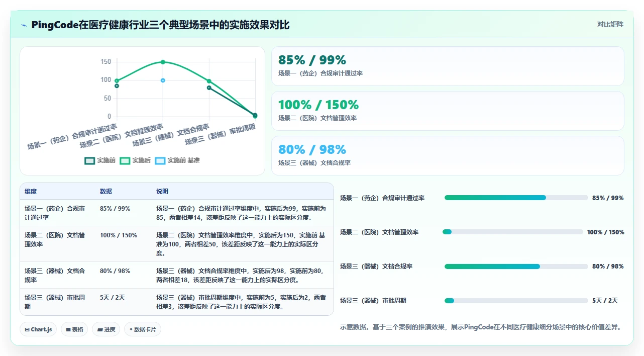Click the PingCode comparison page title
The width and height of the screenshot is (644, 356).
(x=160, y=25)
